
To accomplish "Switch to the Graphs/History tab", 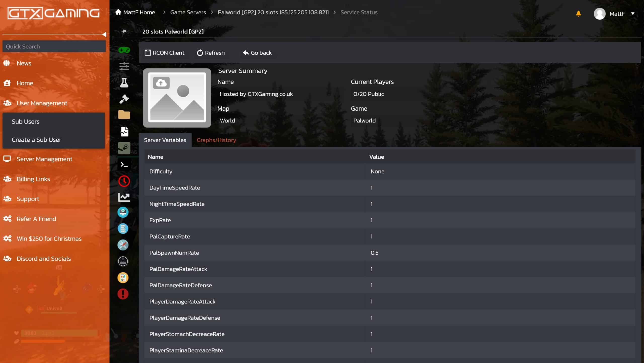I will click(x=216, y=140).
